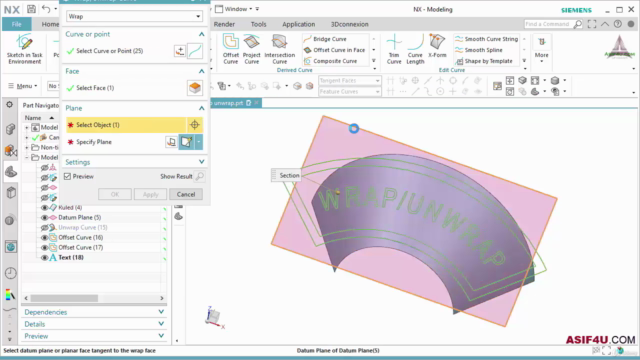Click the Select Object (1) field
The width and height of the screenshot is (640, 360).
pyautogui.click(x=126, y=125)
